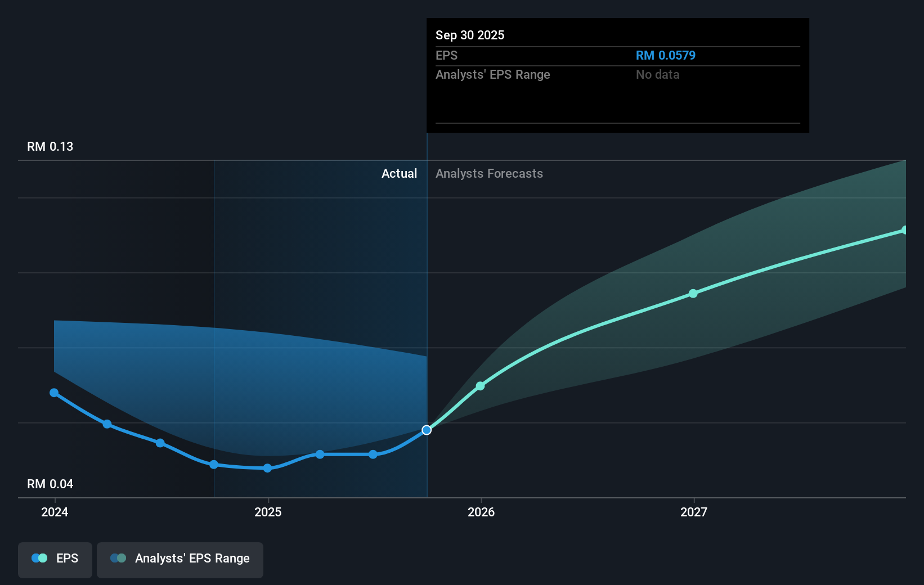Toggle the EPS legend indicator dot
924x585 pixels.
[x=39, y=557]
